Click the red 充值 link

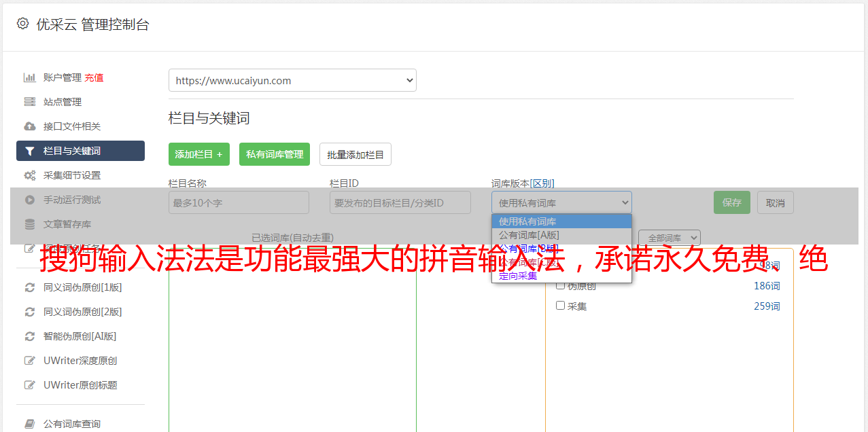(94, 77)
